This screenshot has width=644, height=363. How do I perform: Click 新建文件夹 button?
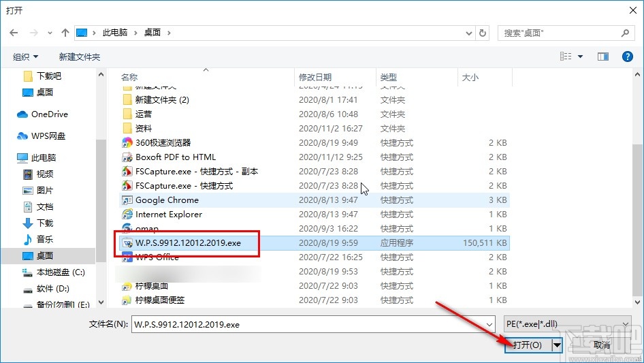pyautogui.click(x=79, y=57)
